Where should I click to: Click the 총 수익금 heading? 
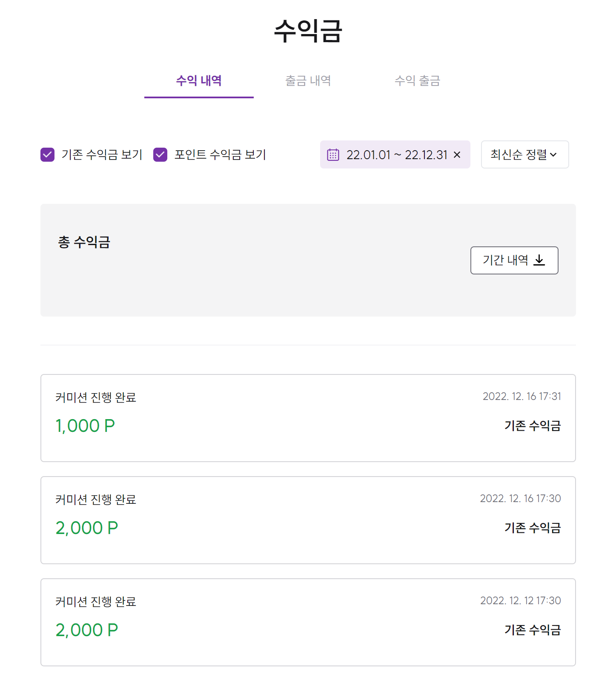tap(84, 242)
